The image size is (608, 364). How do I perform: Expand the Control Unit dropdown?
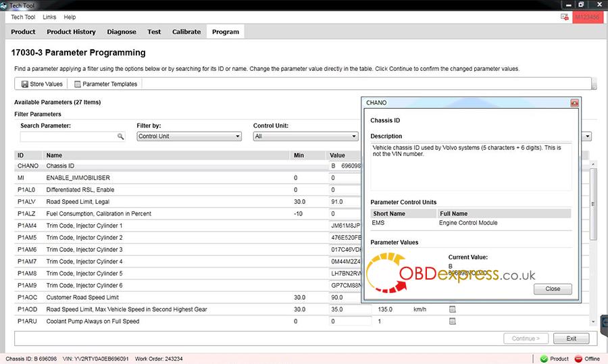(305, 136)
